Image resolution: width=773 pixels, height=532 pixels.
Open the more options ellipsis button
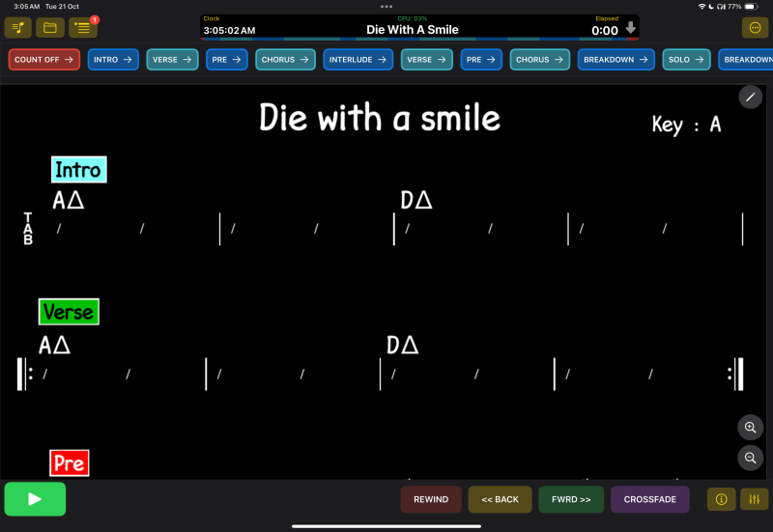(x=755, y=28)
